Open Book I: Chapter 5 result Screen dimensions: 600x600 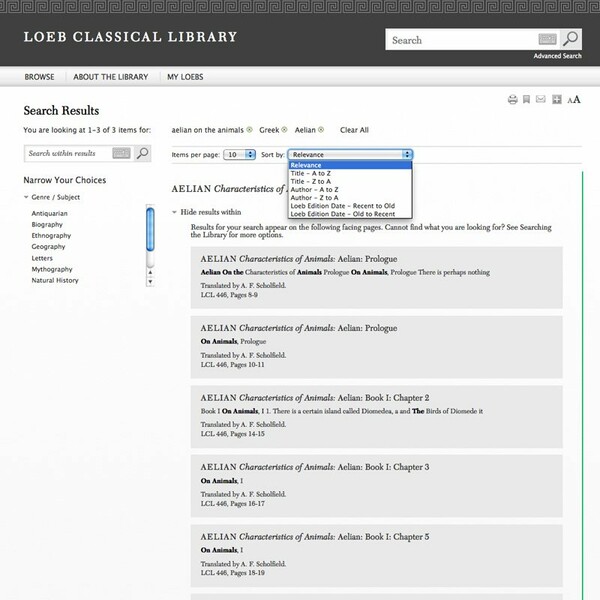pyautogui.click(x=315, y=537)
